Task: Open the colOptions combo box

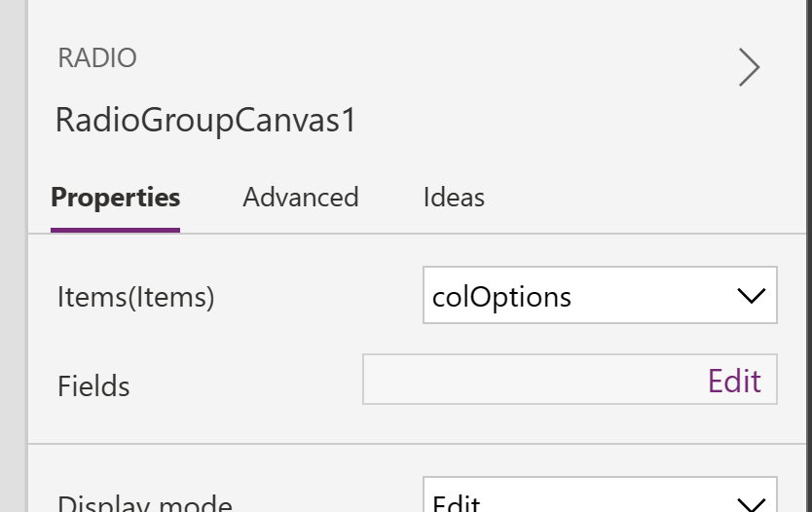Action: 600,295
